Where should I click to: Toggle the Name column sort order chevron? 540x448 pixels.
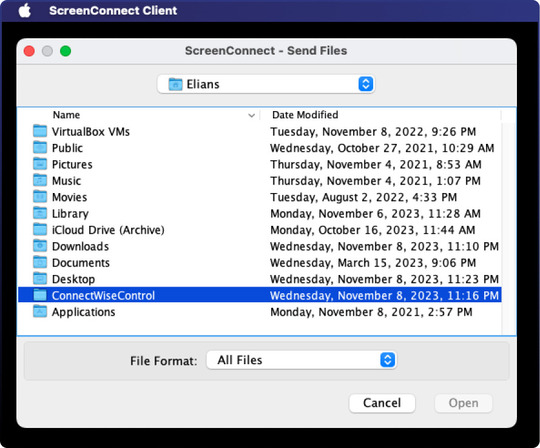click(x=251, y=115)
